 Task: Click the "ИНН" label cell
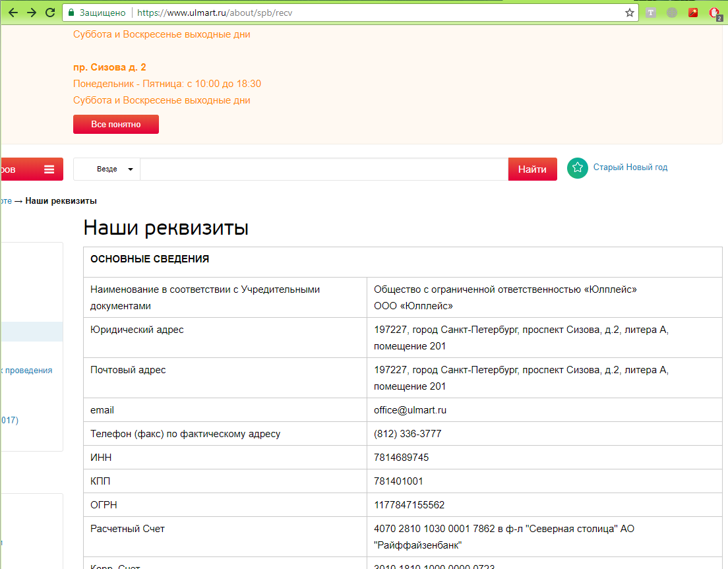225,457
